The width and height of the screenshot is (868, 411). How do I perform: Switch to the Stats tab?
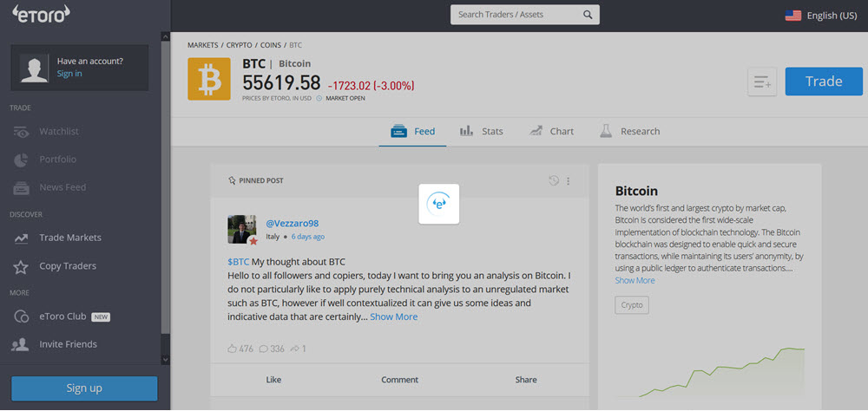[x=481, y=132]
